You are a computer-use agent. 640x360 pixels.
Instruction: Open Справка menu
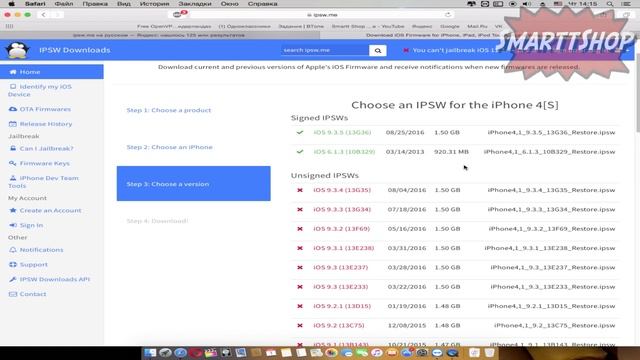pyautogui.click(x=262, y=4)
